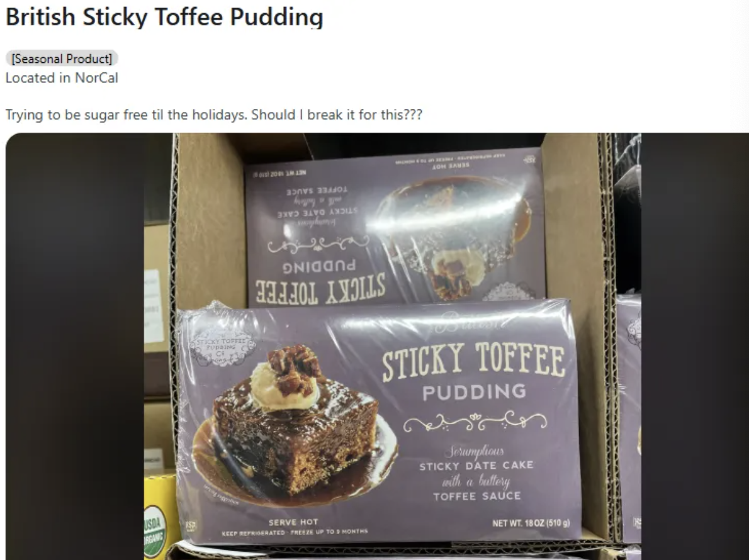Click the "TOFFEE SAUCE" line on front box
749x560 pixels.
pyautogui.click(x=476, y=496)
